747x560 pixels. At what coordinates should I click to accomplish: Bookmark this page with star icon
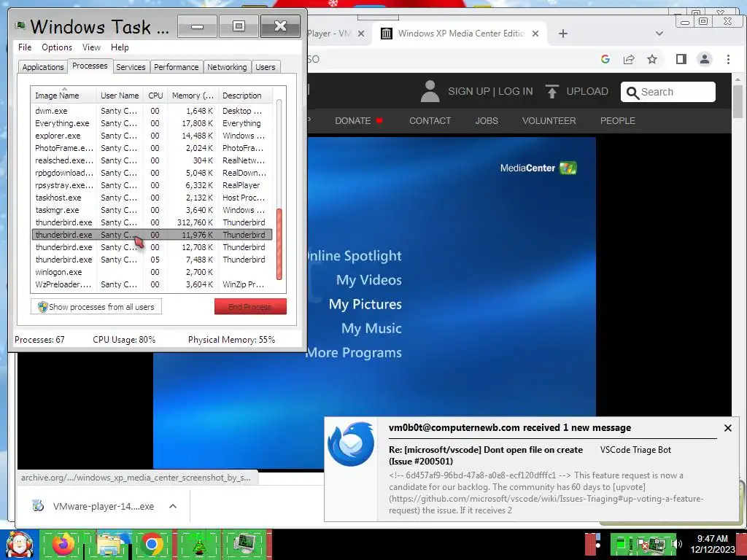pyautogui.click(x=652, y=59)
